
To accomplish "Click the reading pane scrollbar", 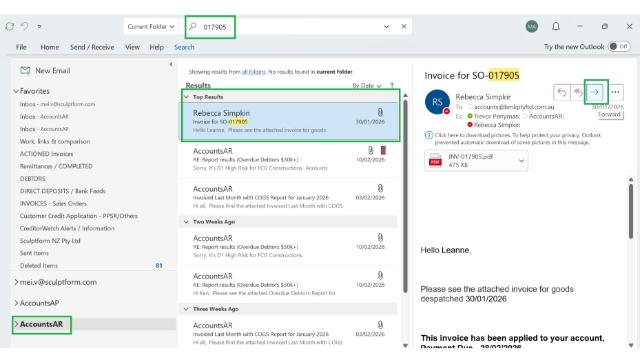I will [631, 212].
